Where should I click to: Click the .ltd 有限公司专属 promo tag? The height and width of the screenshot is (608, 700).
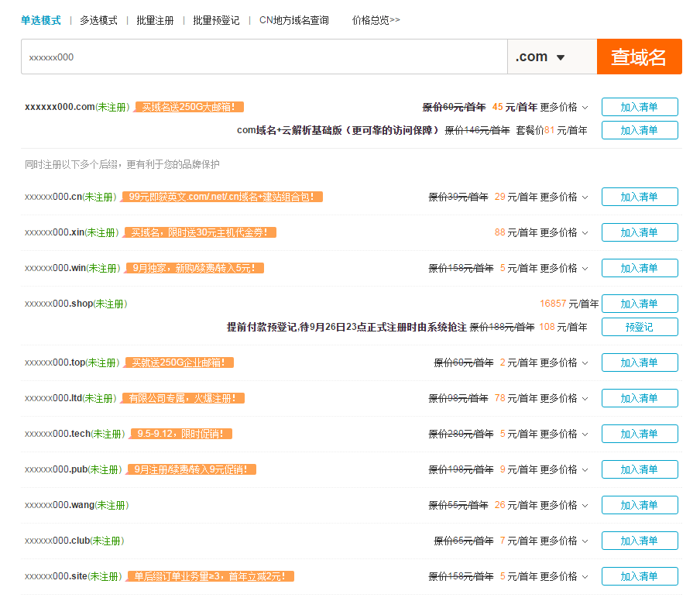click(x=185, y=398)
